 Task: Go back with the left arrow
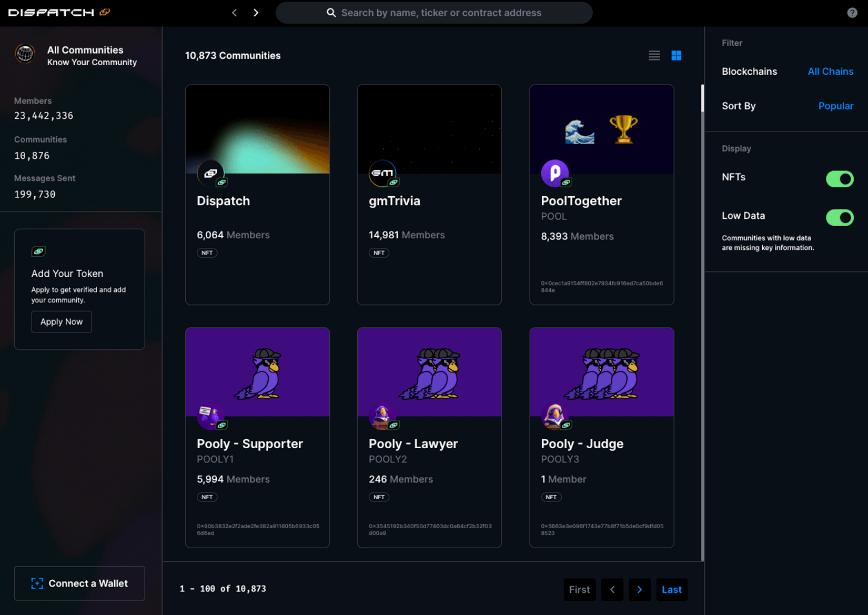235,13
